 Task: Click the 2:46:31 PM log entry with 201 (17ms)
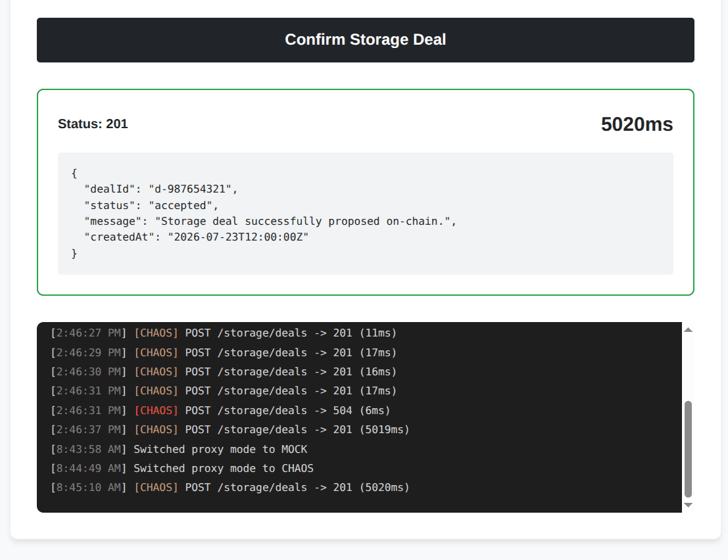point(224,390)
